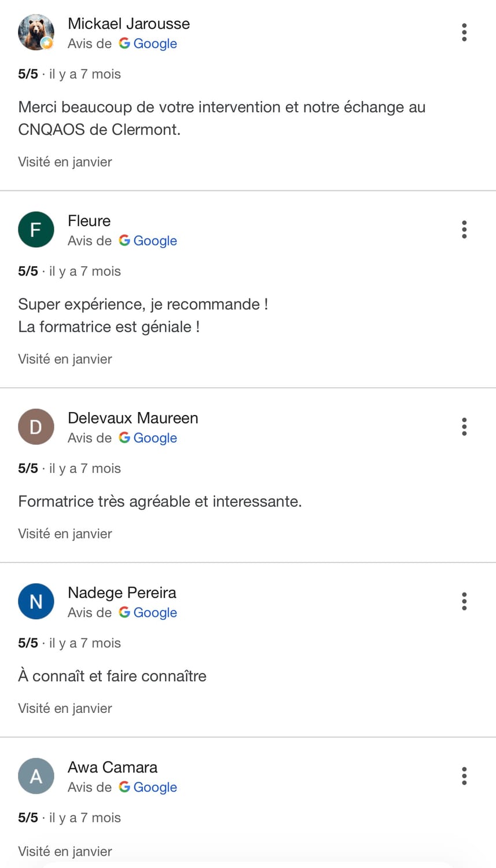
Task: Click Delevaux Maureen's brown D avatar
Action: click(x=36, y=427)
